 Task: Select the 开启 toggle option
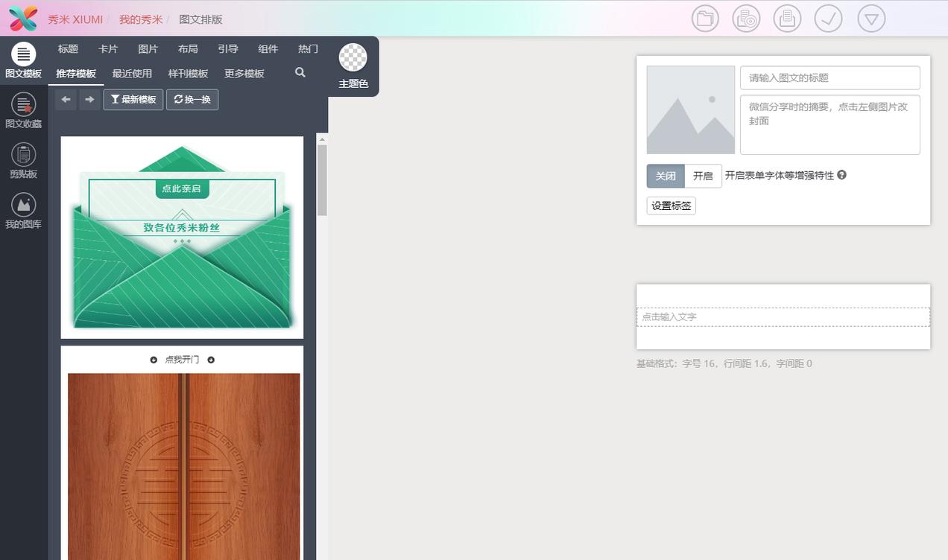[x=703, y=176]
